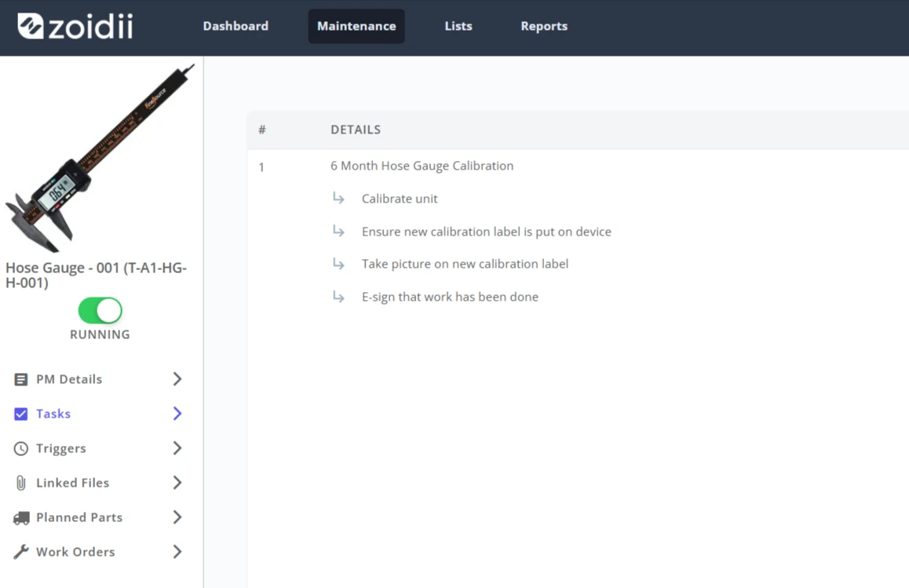Screen dimensions: 909x588
Task: Expand the Work Orders chevron arrow
Action: (x=177, y=552)
